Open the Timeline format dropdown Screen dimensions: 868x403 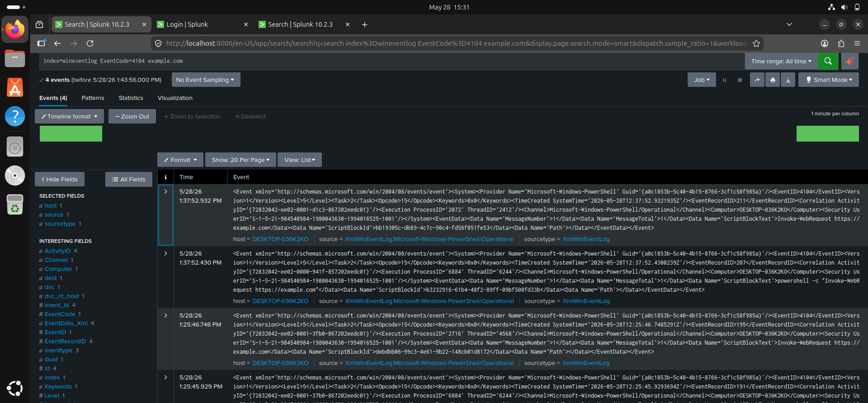coord(69,116)
